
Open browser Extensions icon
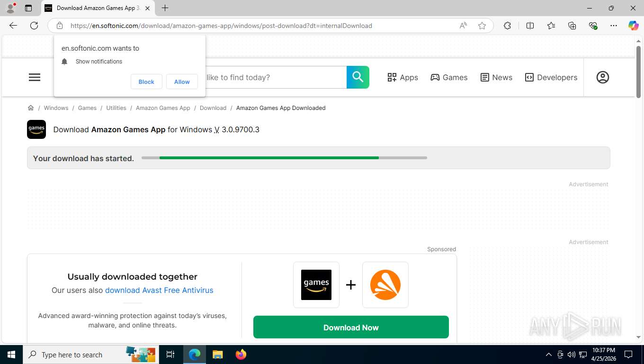507,26
